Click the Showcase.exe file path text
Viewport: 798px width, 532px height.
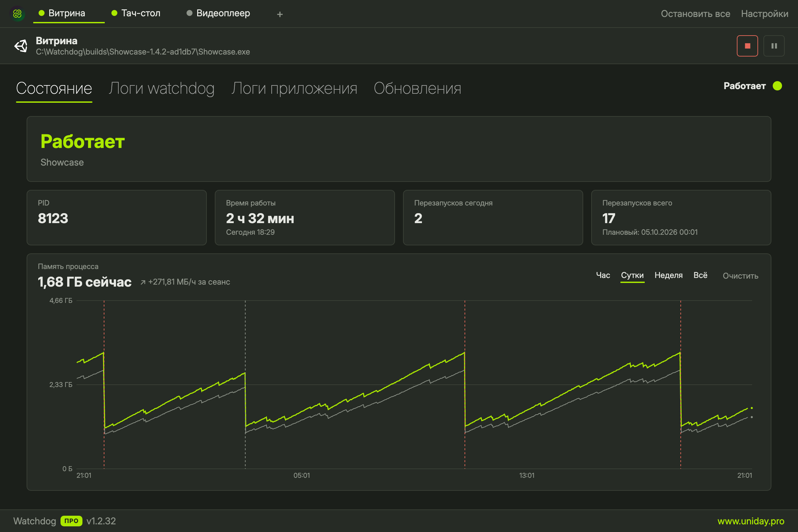[143, 52]
